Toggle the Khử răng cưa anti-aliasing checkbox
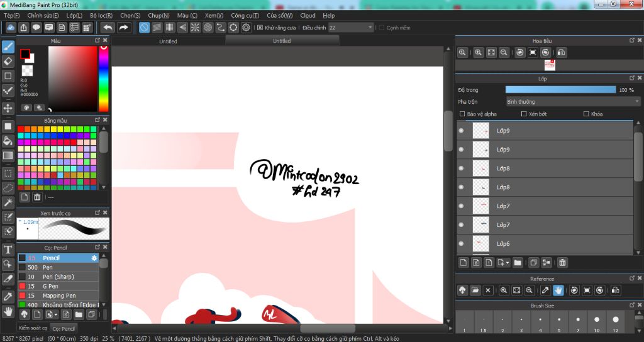This screenshot has width=644, height=342. [x=260, y=28]
